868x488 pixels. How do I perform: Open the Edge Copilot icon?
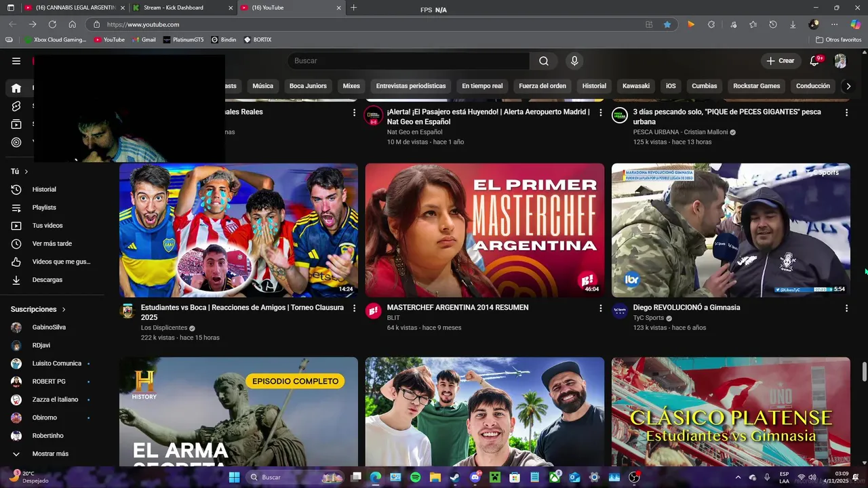pos(856,24)
